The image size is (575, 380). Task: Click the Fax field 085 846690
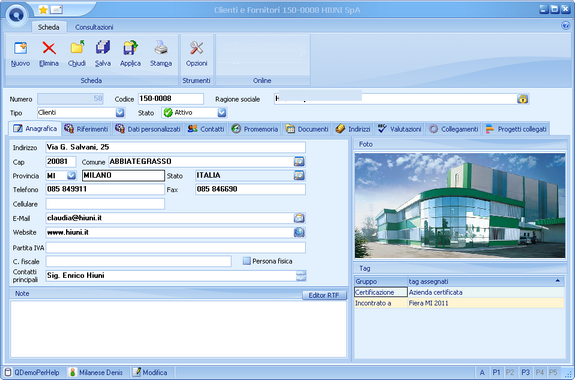click(250, 189)
